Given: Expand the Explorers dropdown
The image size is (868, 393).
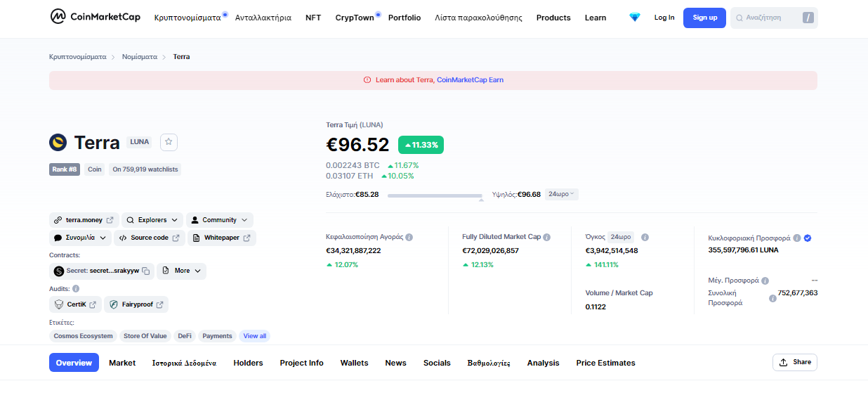Looking at the screenshot, I should (x=152, y=220).
